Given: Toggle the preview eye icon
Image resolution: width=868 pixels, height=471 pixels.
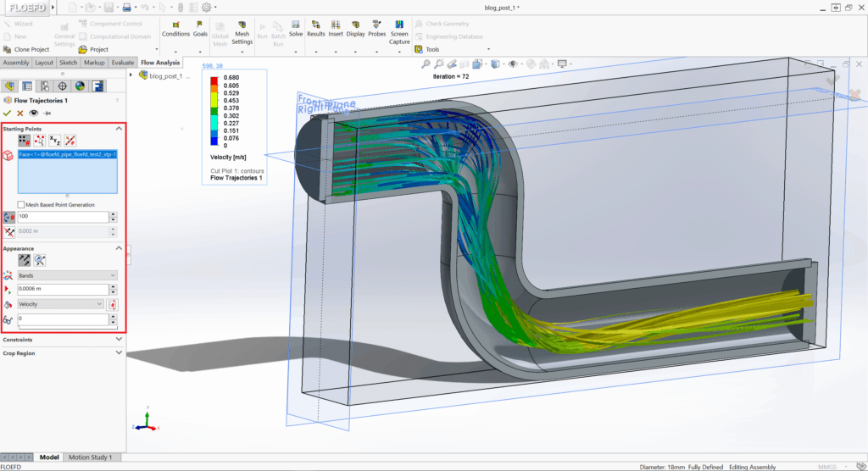Looking at the screenshot, I should click(34, 113).
